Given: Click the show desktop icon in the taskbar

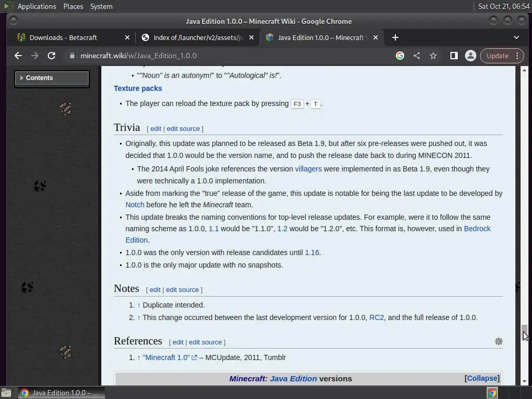Looking at the screenshot, I should (6, 393).
